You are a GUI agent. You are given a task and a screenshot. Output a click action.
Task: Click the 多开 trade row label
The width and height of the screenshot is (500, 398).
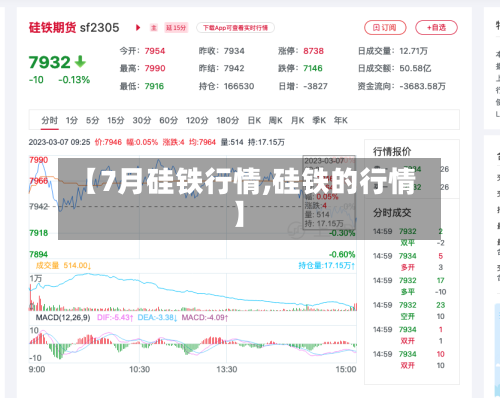point(408,267)
